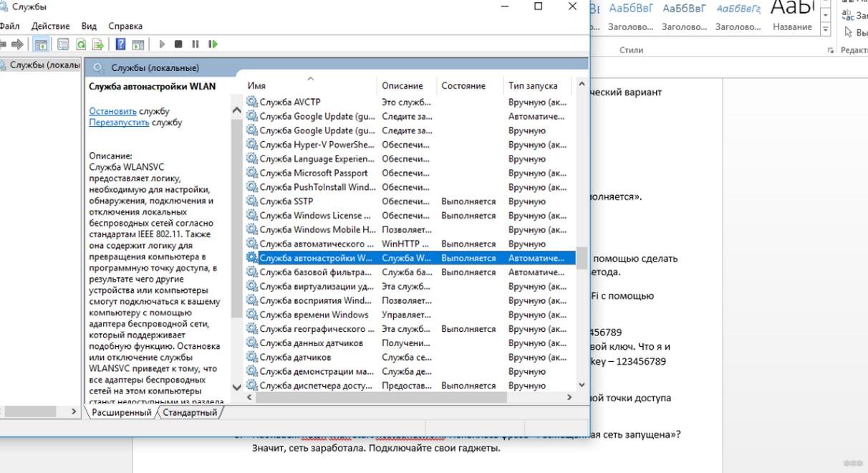Image resolution: width=868 pixels, height=473 pixels.
Task: Select the Служба восприятия Wind... row
Action: 410,300
